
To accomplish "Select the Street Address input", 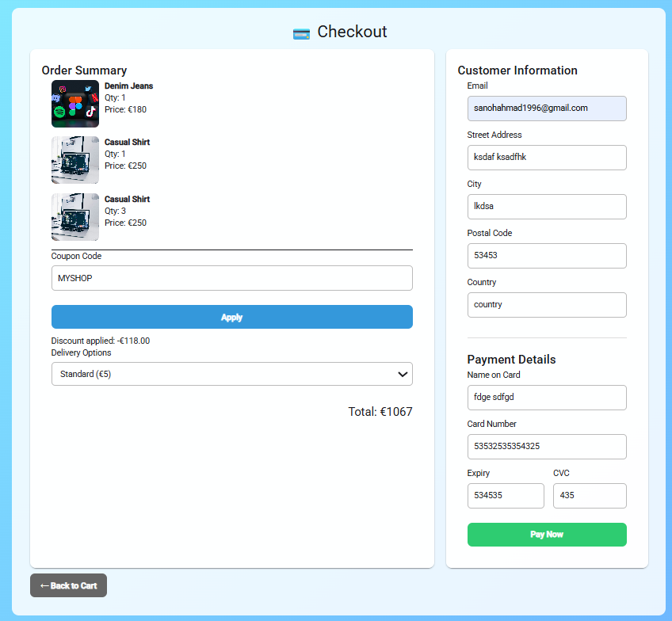I will coord(547,158).
